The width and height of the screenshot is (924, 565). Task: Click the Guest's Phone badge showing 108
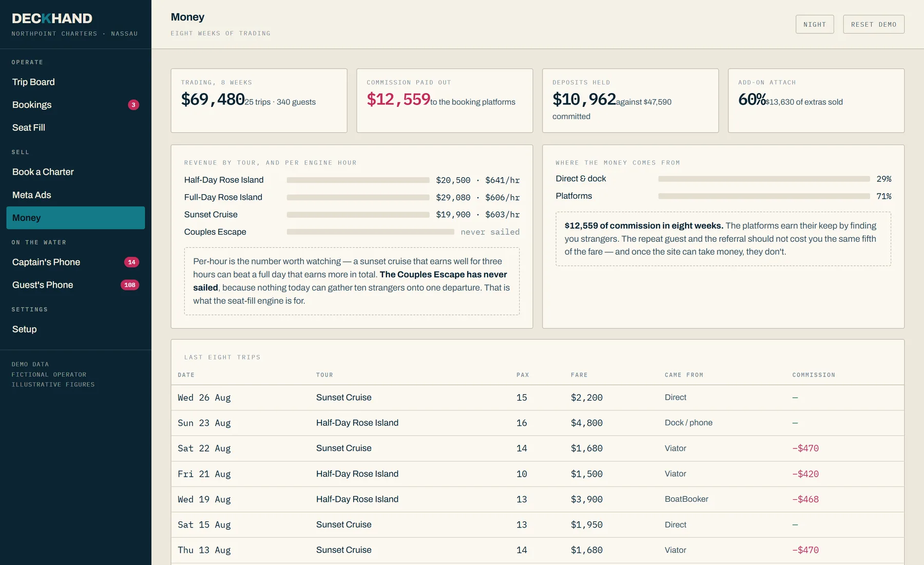130,285
